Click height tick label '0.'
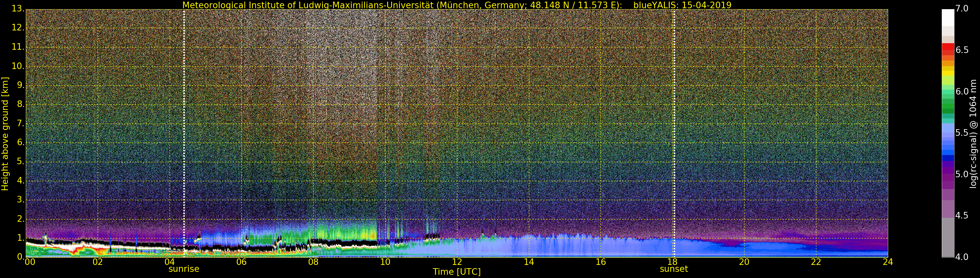The width and height of the screenshot is (980, 278). pos(21,257)
